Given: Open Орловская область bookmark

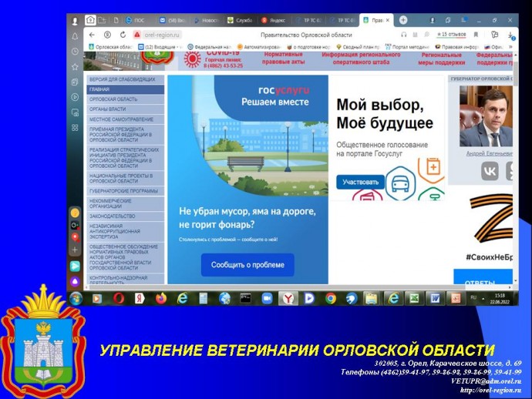Looking at the screenshot, I should [x=111, y=47].
